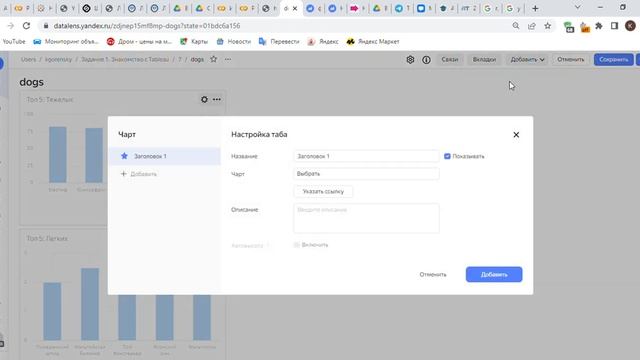Screen dimensions: 640x360
Task: Click the dogs breadcrumb
Action: click(197, 60)
